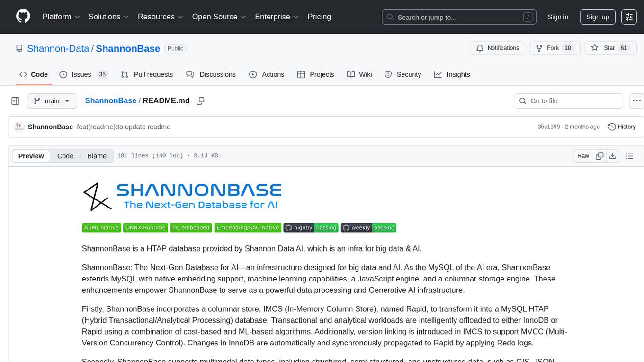The image size is (644, 362).
Task: Click the AI/ML Native badge
Action: coord(101,227)
